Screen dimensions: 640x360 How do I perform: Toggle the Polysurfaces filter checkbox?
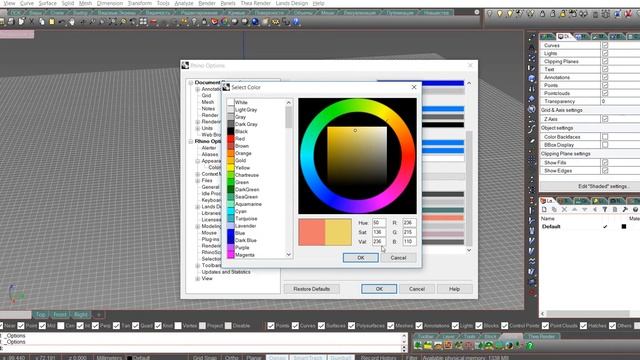click(x=351, y=326)
